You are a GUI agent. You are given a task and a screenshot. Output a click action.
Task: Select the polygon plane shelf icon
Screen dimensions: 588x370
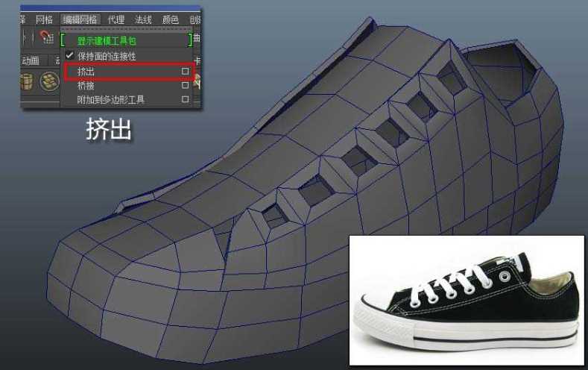click(x=49, y=81)
